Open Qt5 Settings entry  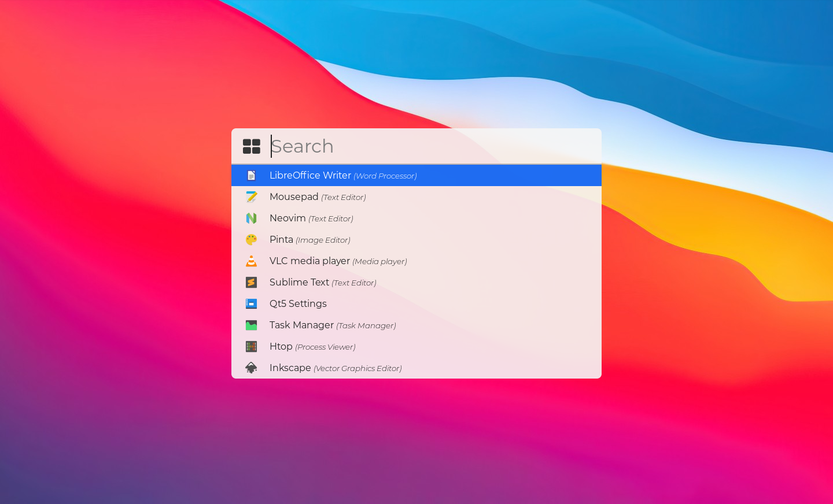(x=417, y=303)
